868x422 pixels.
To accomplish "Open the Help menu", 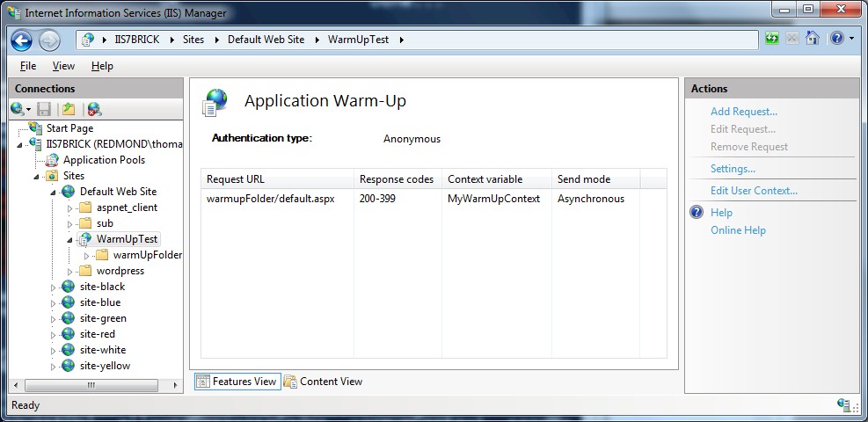I will pos(102,66).
